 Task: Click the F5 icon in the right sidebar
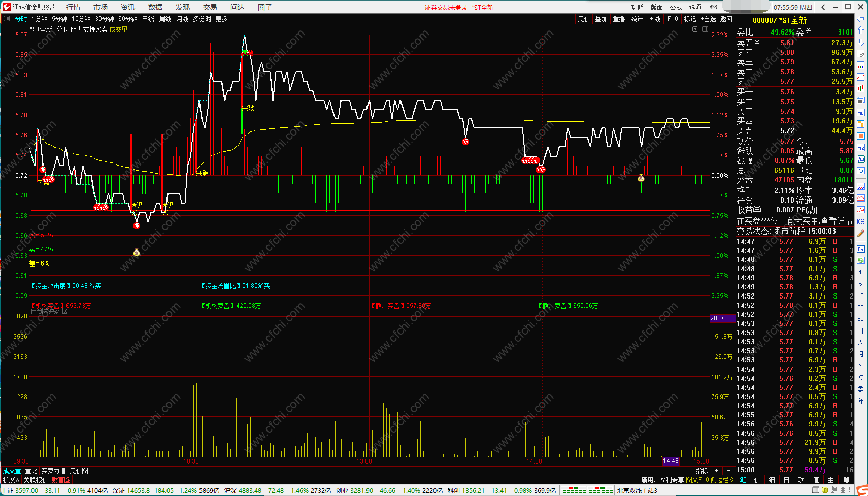click(x=860, y=249)
